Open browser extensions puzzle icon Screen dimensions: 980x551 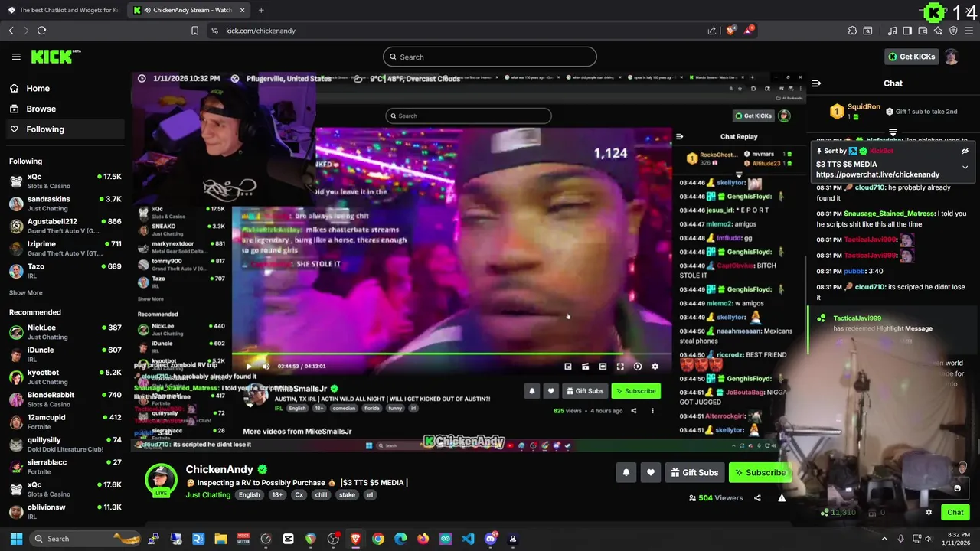click(x=852, y=31)
